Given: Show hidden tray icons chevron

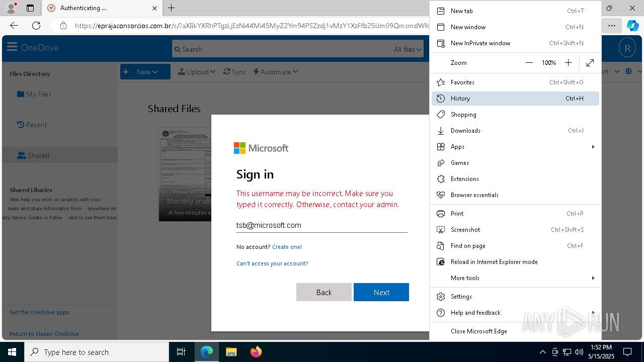Looking at the screenshot, I should (542, 352).
